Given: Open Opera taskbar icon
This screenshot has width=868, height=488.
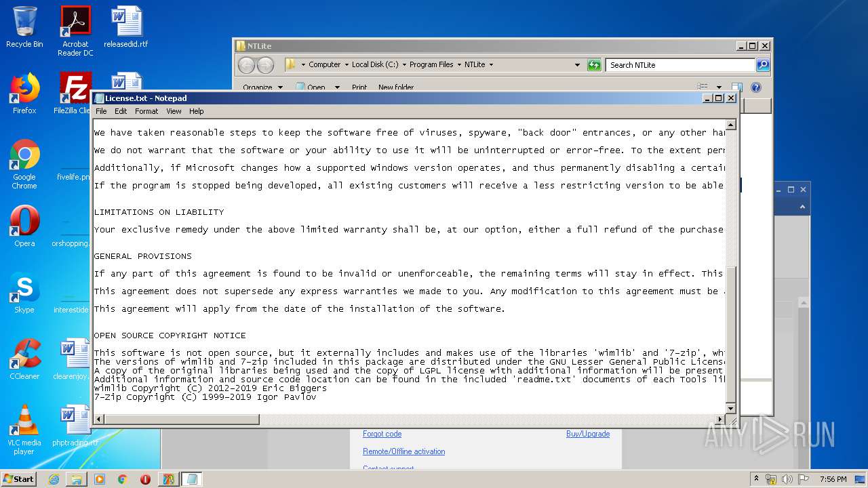Looking at the screenshot, I should click(145, 479).
